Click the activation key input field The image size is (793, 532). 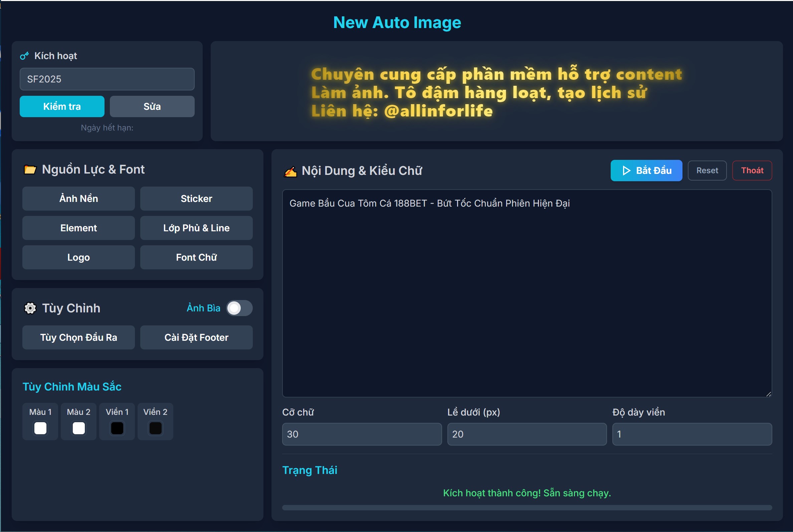coord(107,79)
